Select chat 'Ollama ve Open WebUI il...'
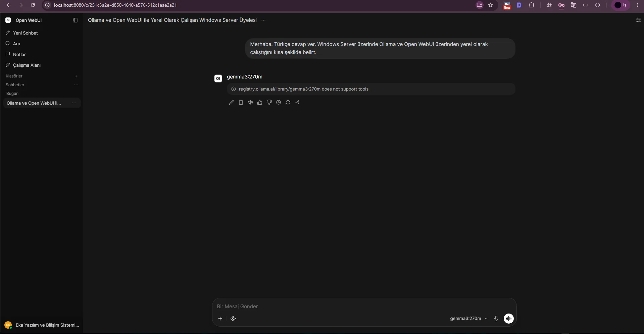The image size is (644, 334). (x=34, y=103)
